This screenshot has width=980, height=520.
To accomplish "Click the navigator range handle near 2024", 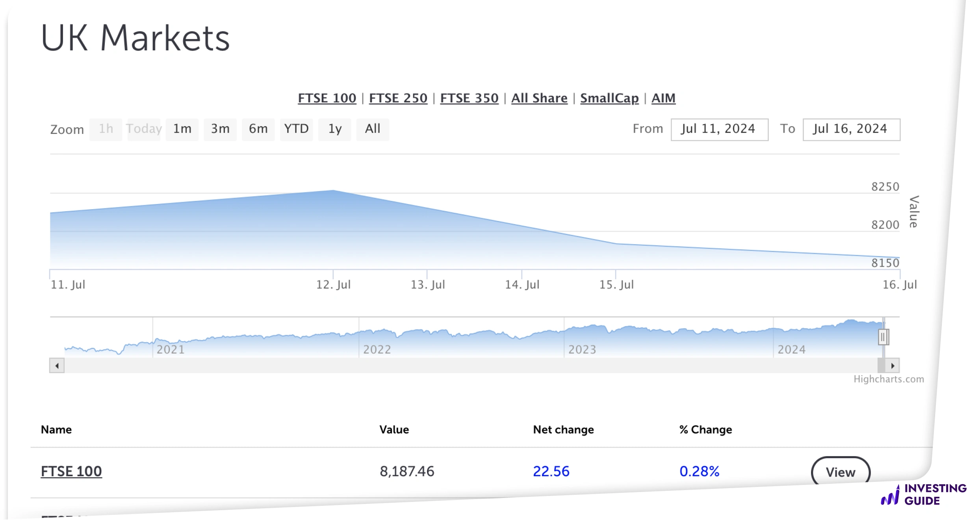I will pos(883,337).
